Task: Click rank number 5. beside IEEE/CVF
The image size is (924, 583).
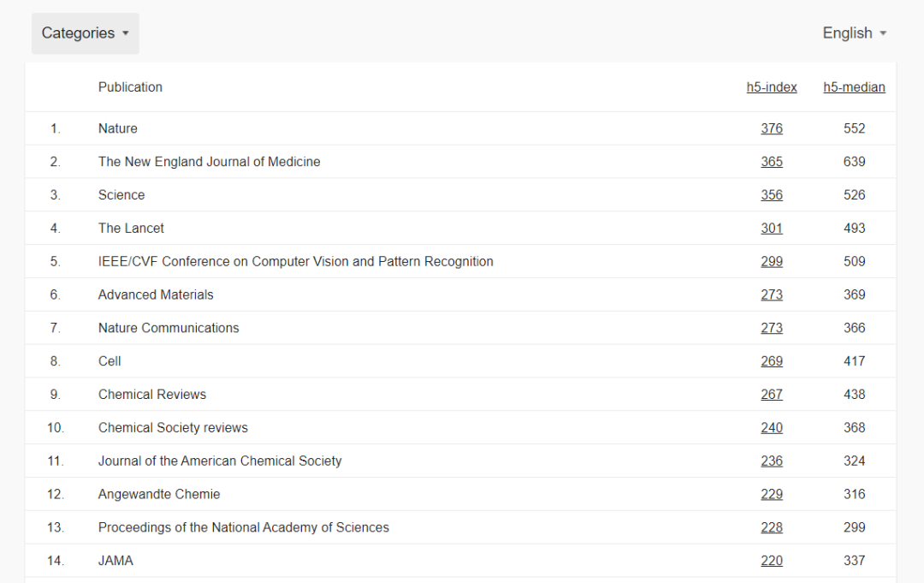Action: point(56,262)
